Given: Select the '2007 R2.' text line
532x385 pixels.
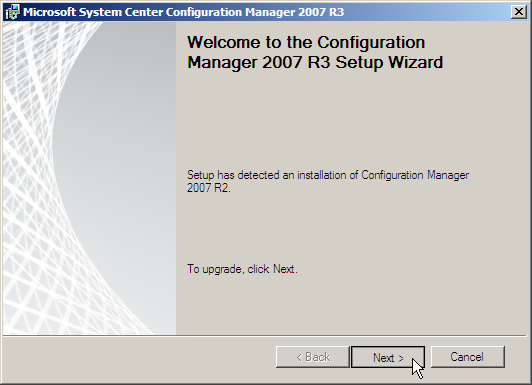Looking at the screenshot, I should pos(209,188).
